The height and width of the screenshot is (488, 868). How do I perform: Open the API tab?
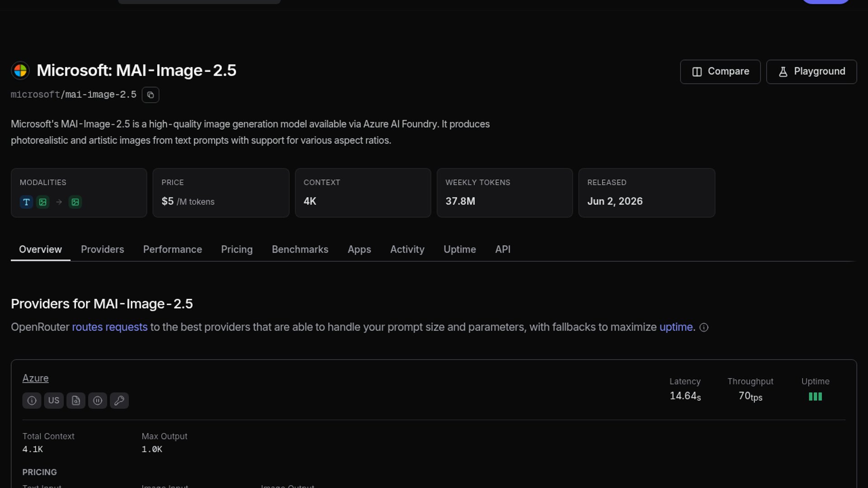tap(503, 249)
